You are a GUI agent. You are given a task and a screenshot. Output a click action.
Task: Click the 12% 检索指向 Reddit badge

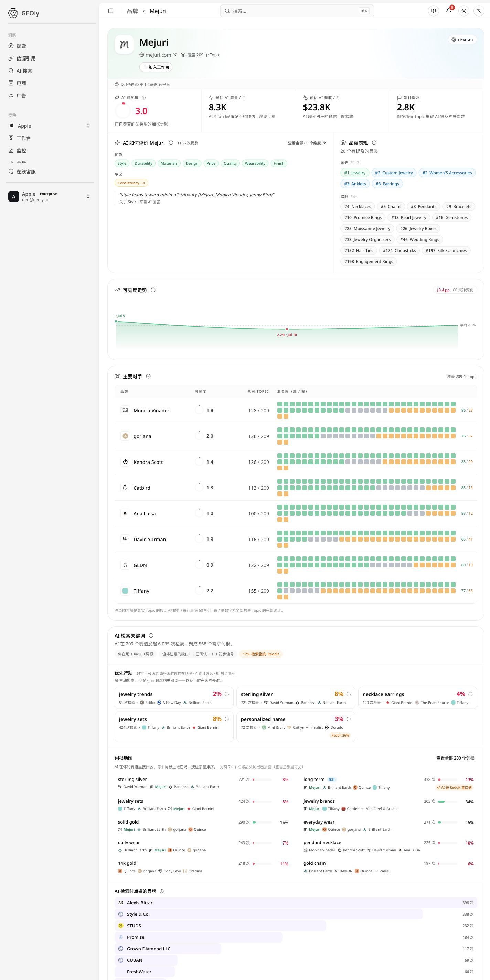coord(261,654)
